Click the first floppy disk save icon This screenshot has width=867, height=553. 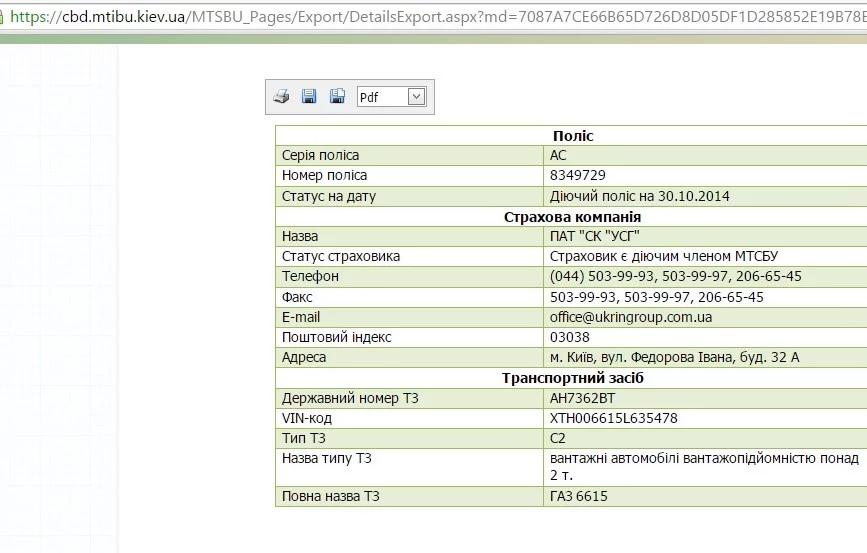[x=309, y=96]
